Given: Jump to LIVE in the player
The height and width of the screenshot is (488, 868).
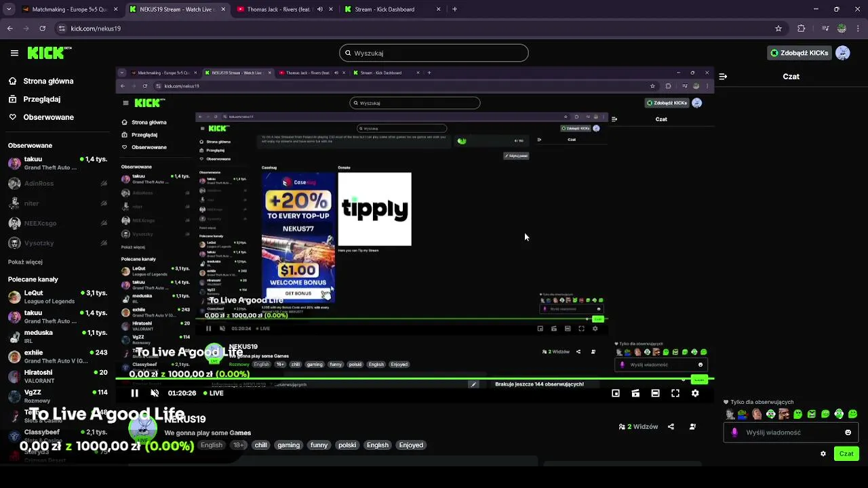Looking at the screenshot, I should (x=214, y=393).
